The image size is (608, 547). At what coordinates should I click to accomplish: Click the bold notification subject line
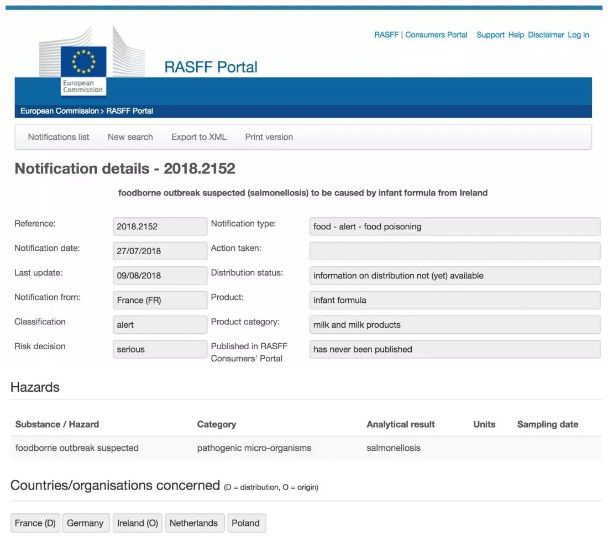[303, 193]
